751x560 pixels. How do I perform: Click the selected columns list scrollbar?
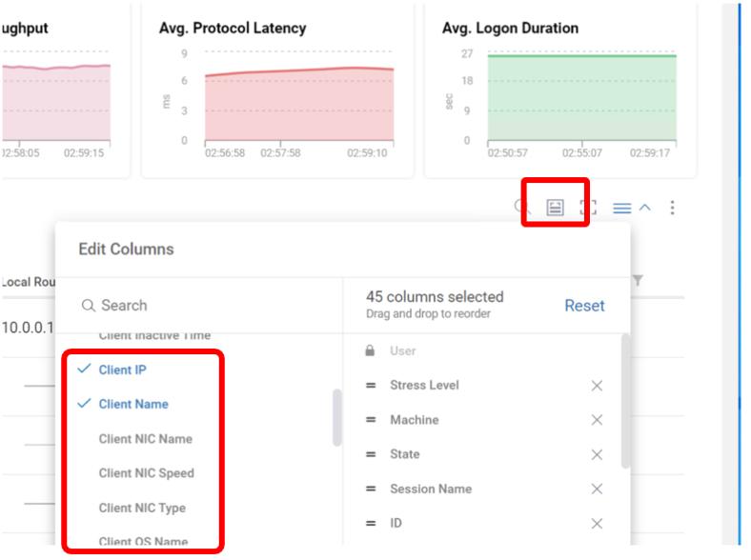coord(625,400)
